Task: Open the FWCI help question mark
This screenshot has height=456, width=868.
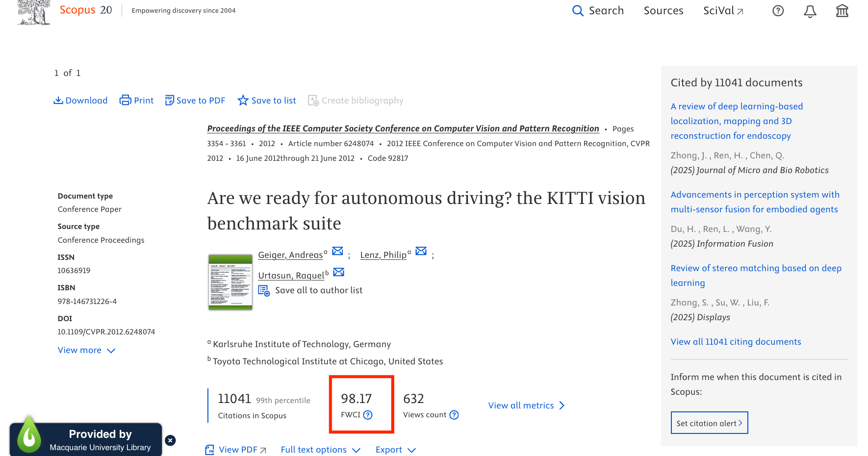Action: [368, 415]
